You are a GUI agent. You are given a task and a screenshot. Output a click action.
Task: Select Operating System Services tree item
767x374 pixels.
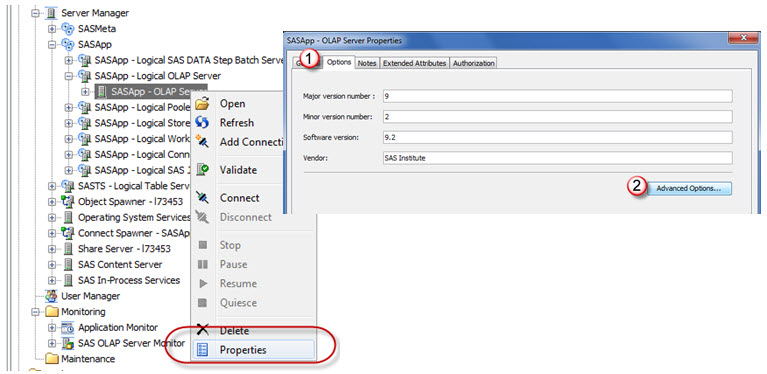(x=134, y=217)
